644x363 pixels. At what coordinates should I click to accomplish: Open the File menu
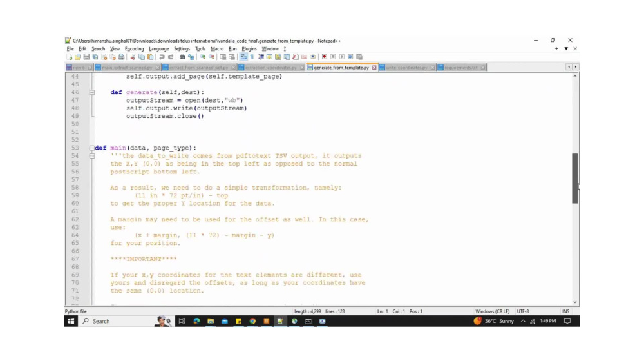tap(70, 48)
